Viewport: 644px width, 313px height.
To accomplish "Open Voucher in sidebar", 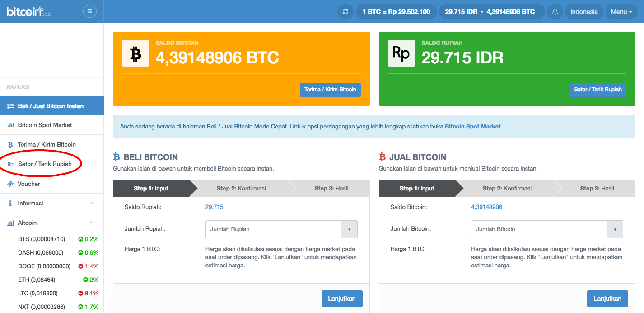I will (x=52, y=184).
